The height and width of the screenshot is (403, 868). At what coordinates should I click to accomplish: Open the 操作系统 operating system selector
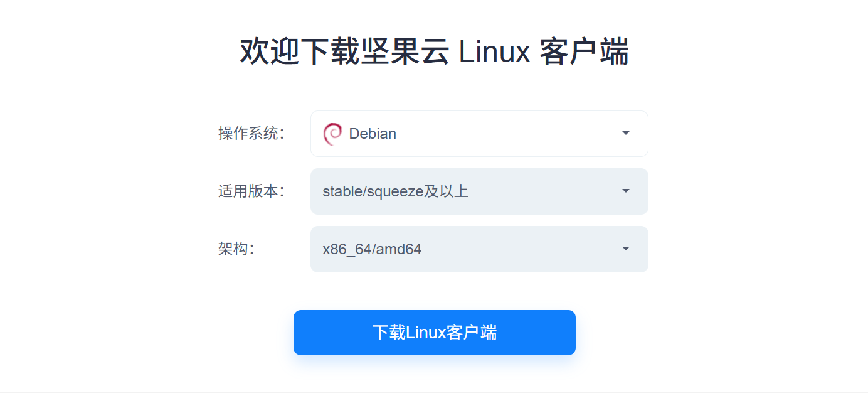(479, 133)
